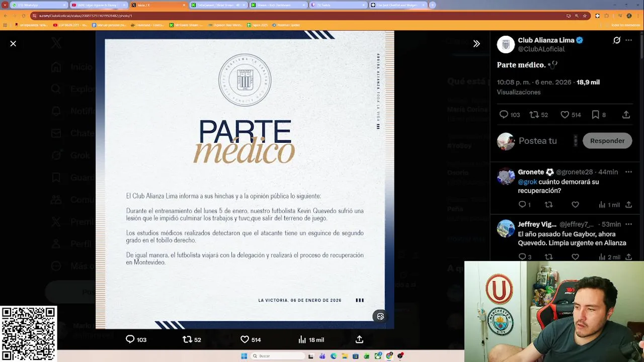
Task: Click the reply icon showing 103 under the photo
Action: tap(136, 340)
